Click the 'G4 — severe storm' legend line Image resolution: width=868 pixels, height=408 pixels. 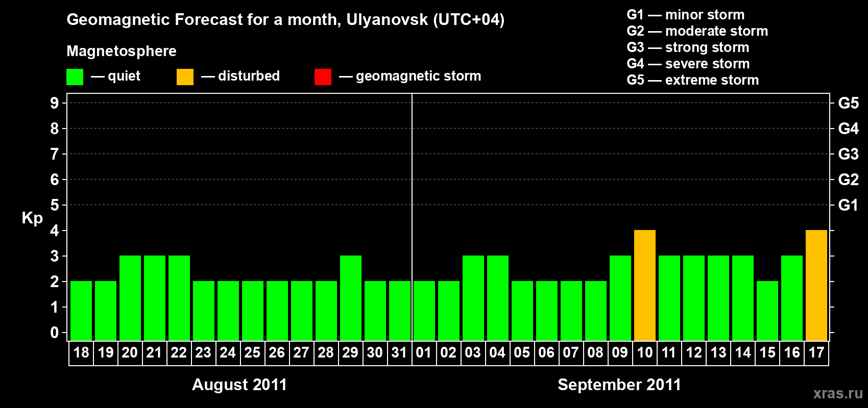point(688,64)
